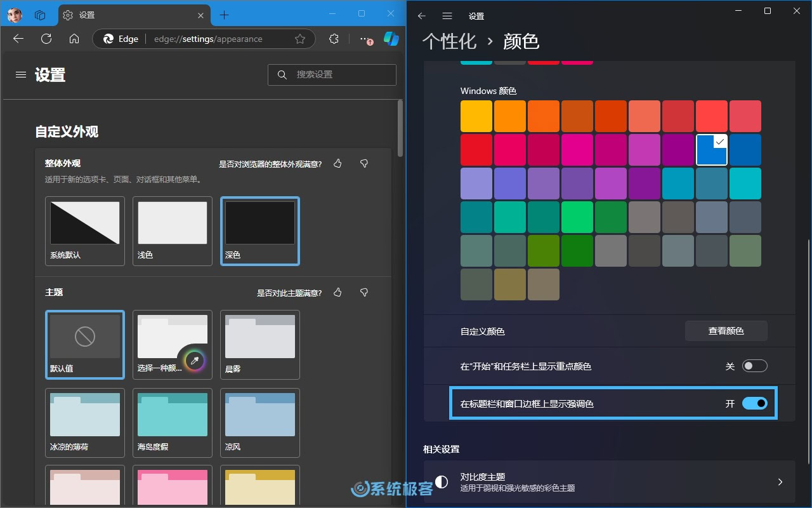Expand 对比度主题 chevron

pos(780,482)
